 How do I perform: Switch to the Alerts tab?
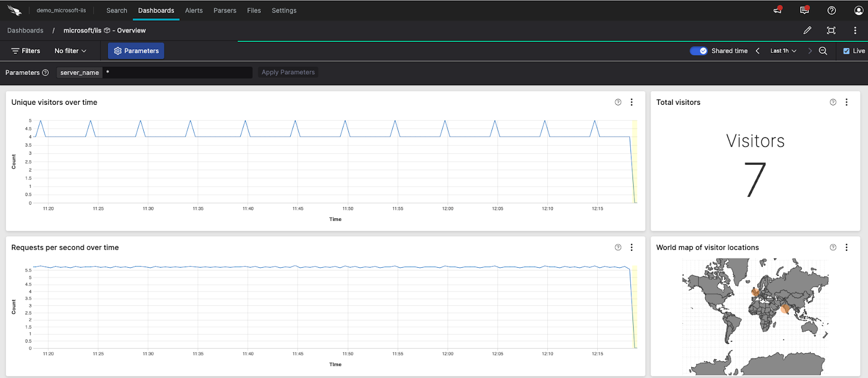tap(194, 10)
